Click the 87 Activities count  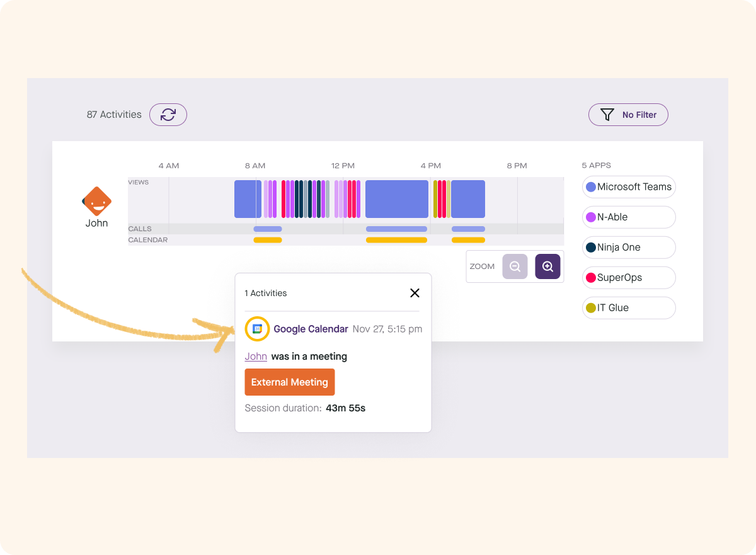pos(114,115)
